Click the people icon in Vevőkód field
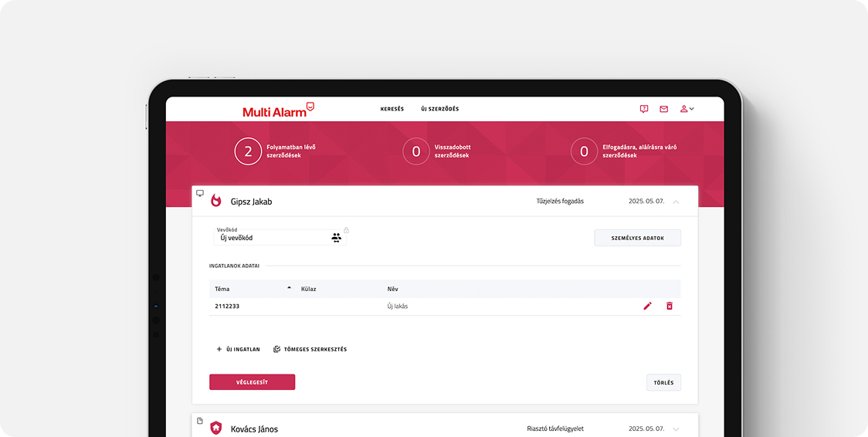The width and height of the screenshot is (868, 437). pyautogui.click(x=336, y=238)
